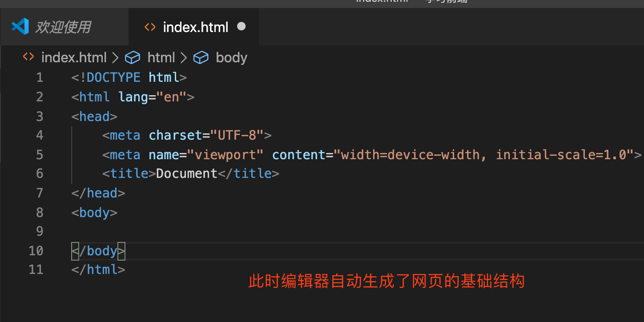This screenshot has height=322, width=644.
Task: Click the cube symbol icon before html breadcrumb
Action: coord(132,57)
